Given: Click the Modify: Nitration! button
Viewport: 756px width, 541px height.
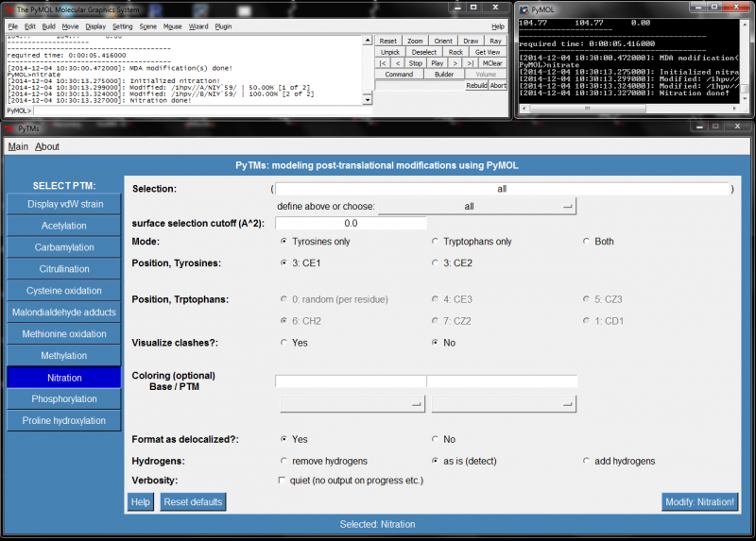Looking at the screenshot, I should pyautogui.click(x=698, y=502).
